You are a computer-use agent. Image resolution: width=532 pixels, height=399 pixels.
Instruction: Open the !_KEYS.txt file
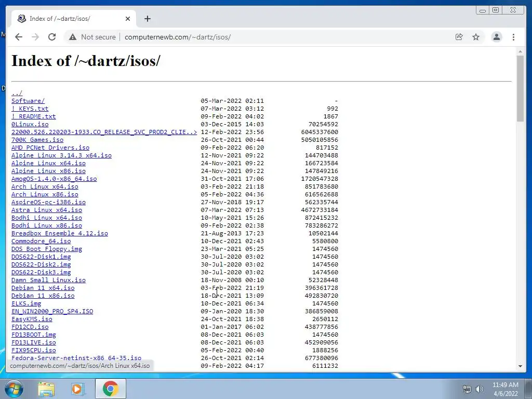[x=30, y=109]
